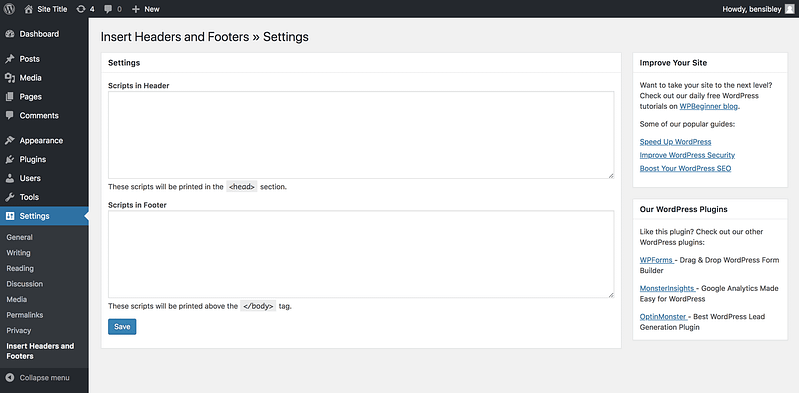Open the comments bubble icon in admin bar

pyautogui.click(x=108, y=9)
